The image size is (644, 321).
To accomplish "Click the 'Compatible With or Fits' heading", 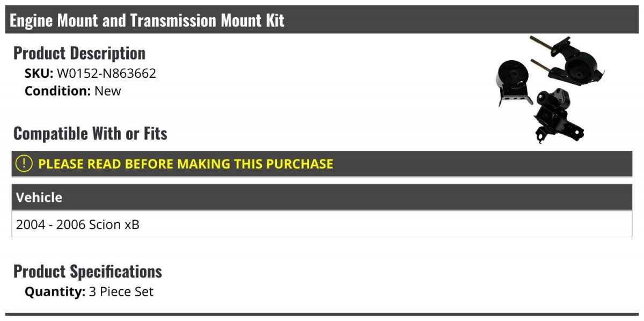I will pos(90,133).
